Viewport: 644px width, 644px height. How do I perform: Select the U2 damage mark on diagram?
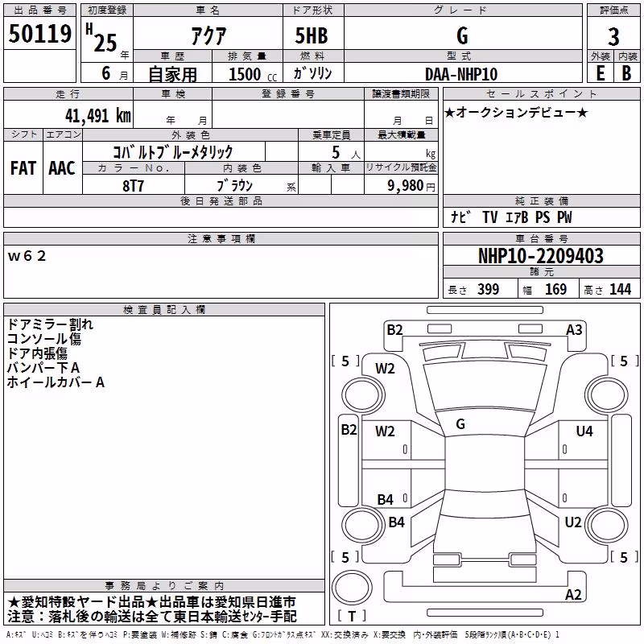click(x=573, y=522)
